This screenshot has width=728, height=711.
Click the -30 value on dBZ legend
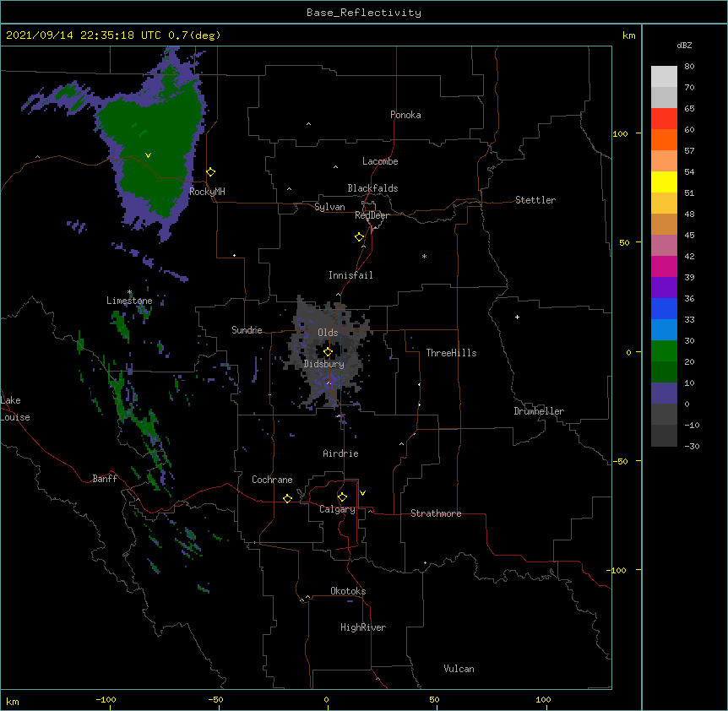coord(692,446)
